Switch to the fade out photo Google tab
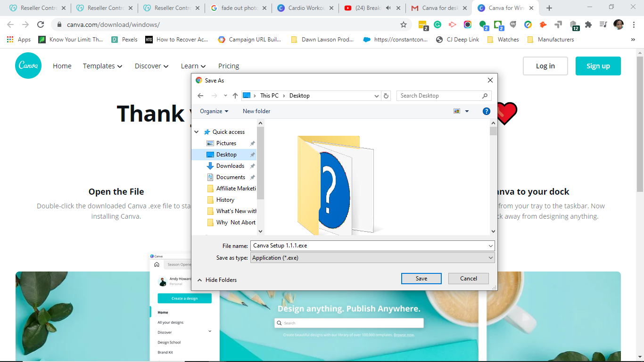The width and height of the screenshot is (644, 362). pos(239,8)
